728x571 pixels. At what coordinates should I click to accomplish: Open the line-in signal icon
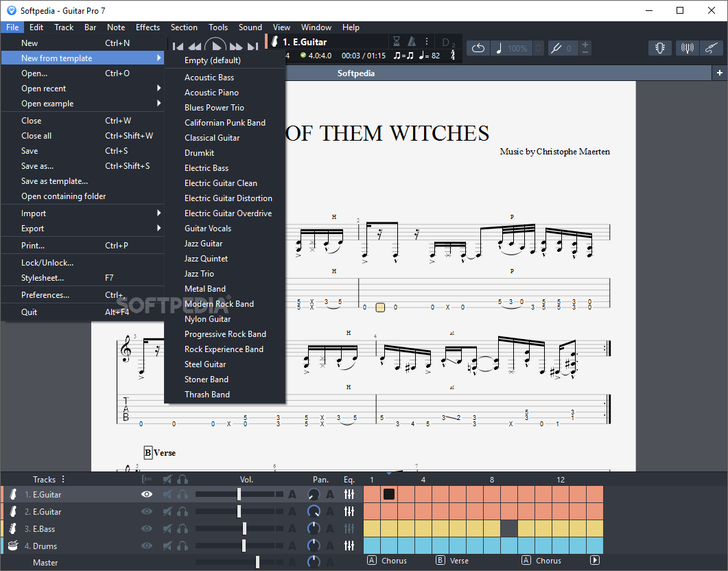(687, 48)
